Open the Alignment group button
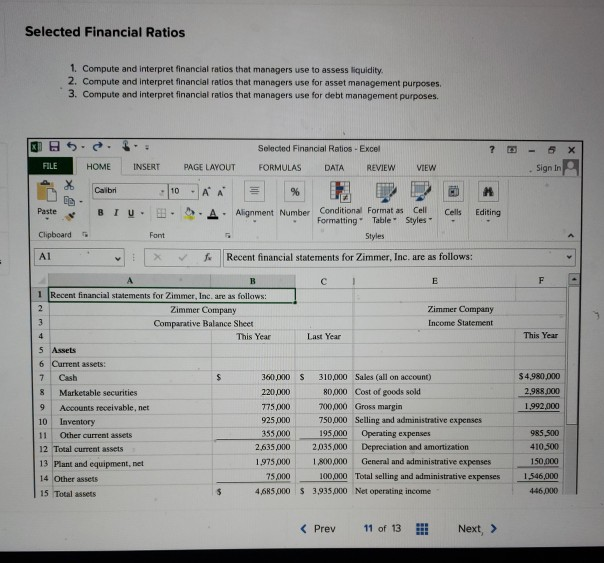Screen dimensions: 604x563 tap(254, 191)
